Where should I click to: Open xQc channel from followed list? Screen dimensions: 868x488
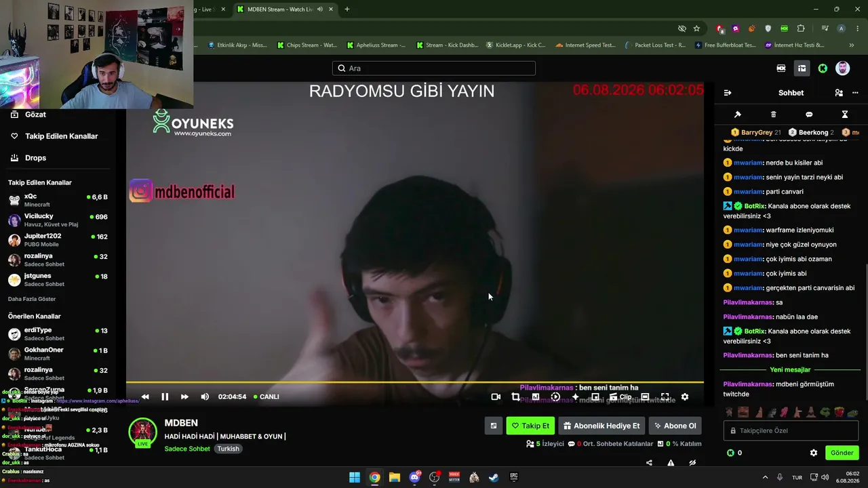(58, 200)
